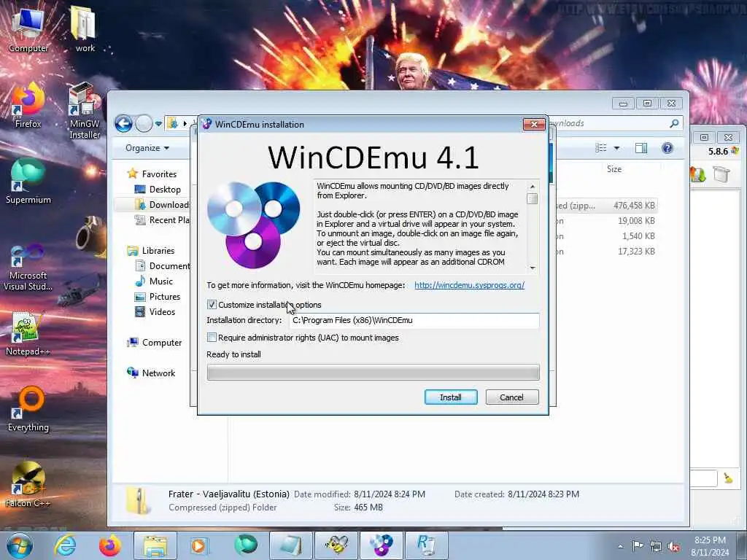Open the view options dropdown arrow
The width and height of the screenshot is (747, 560).
616,148
